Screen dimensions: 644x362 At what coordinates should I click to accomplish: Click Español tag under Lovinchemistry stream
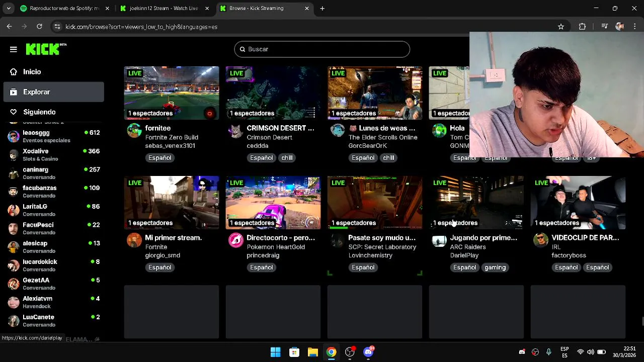[x=363, y=267]
